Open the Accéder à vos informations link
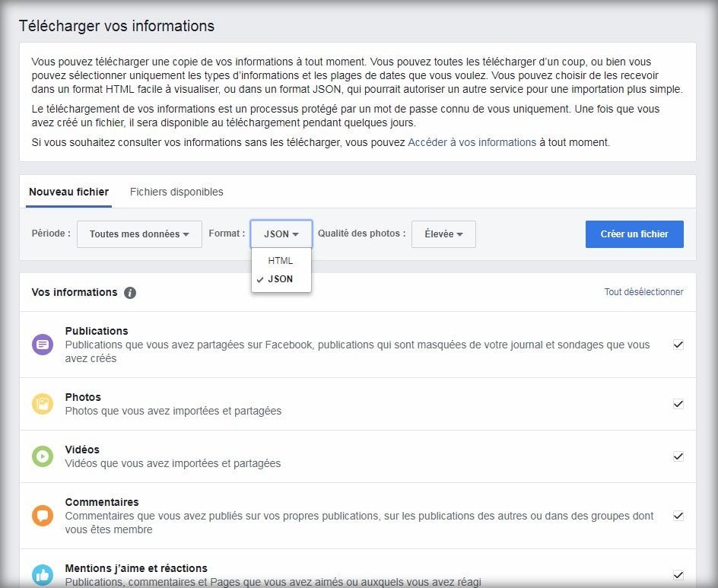This screenshot has width=718, height=588. point(472,142)
